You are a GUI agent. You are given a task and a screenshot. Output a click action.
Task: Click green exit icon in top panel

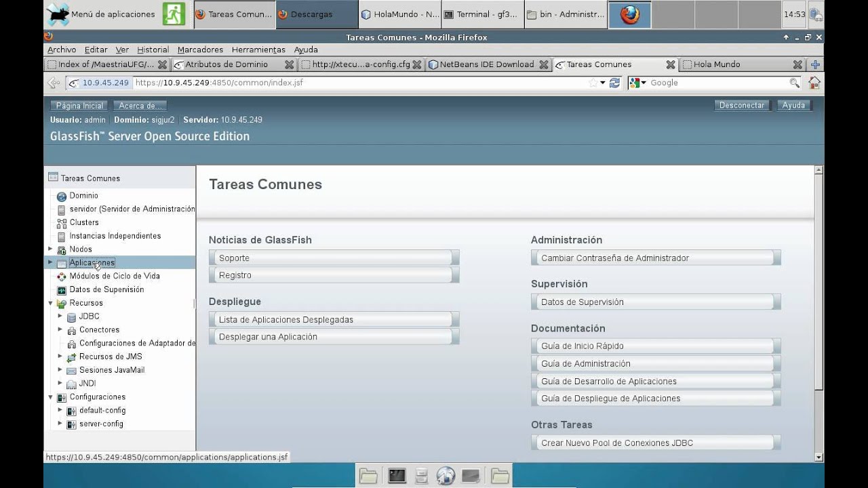[x=174, y=14]
